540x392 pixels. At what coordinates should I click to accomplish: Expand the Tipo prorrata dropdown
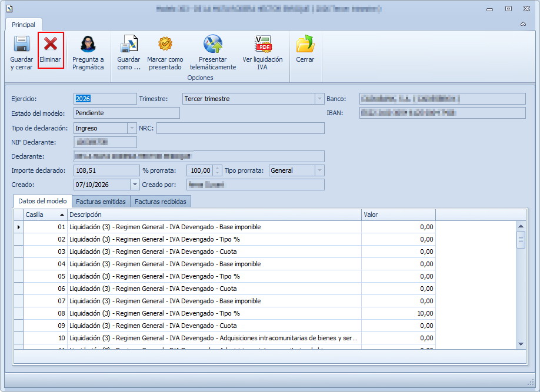click(319, 170)
